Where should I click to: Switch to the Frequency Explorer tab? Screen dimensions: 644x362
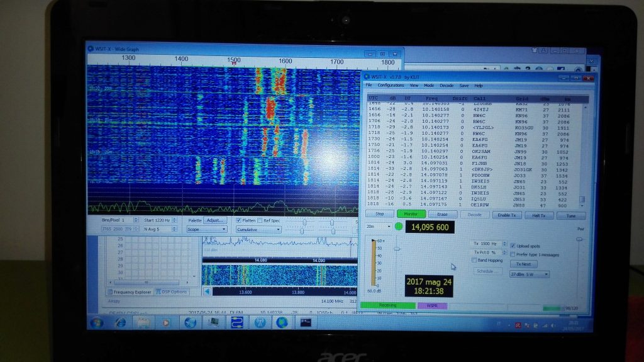coord(130,291)
